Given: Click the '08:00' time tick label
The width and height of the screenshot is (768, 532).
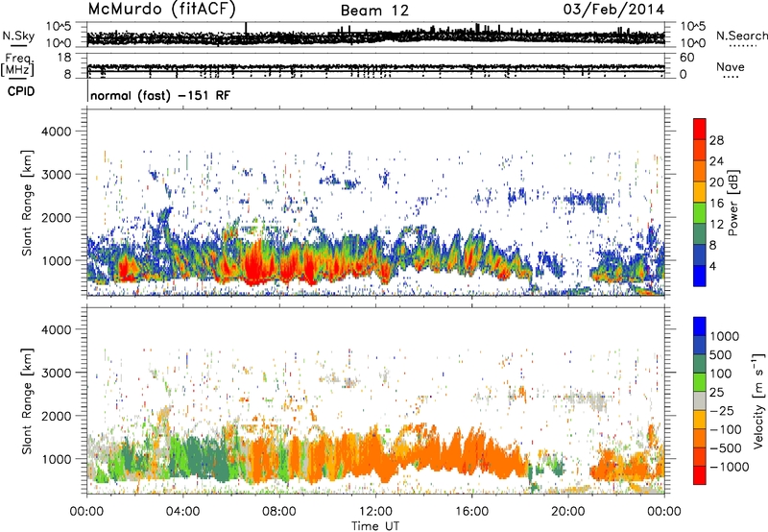Looking at the screenshot, I should point(278,512).
